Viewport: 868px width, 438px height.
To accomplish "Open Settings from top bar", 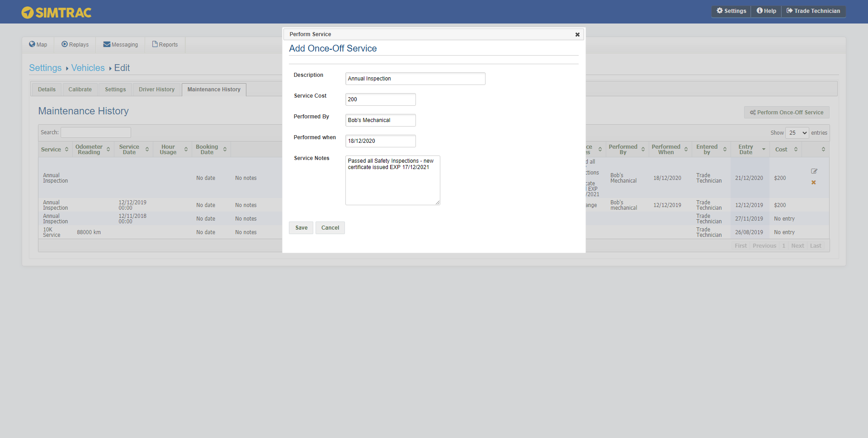I will (731, 11).
